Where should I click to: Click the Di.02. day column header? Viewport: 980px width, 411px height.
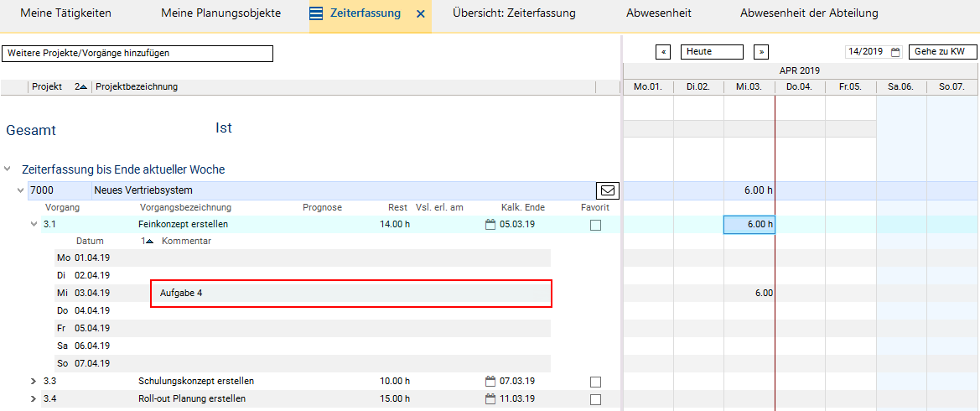coord(698,87)
